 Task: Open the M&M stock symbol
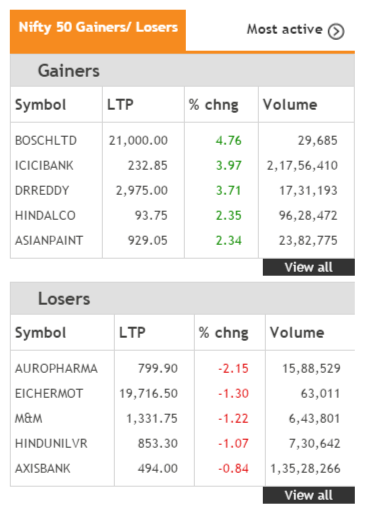click(29, 419)
